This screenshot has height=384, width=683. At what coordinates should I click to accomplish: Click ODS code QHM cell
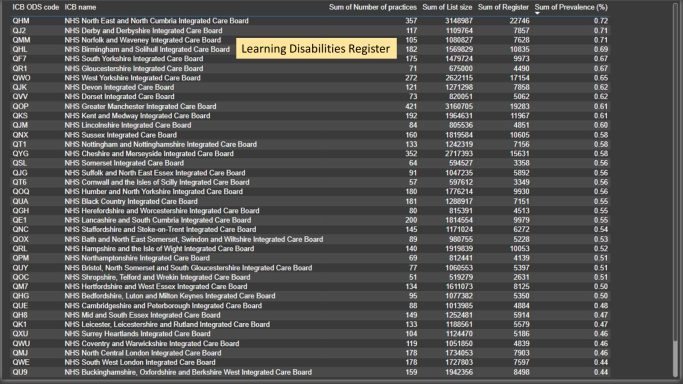point(21,21)
